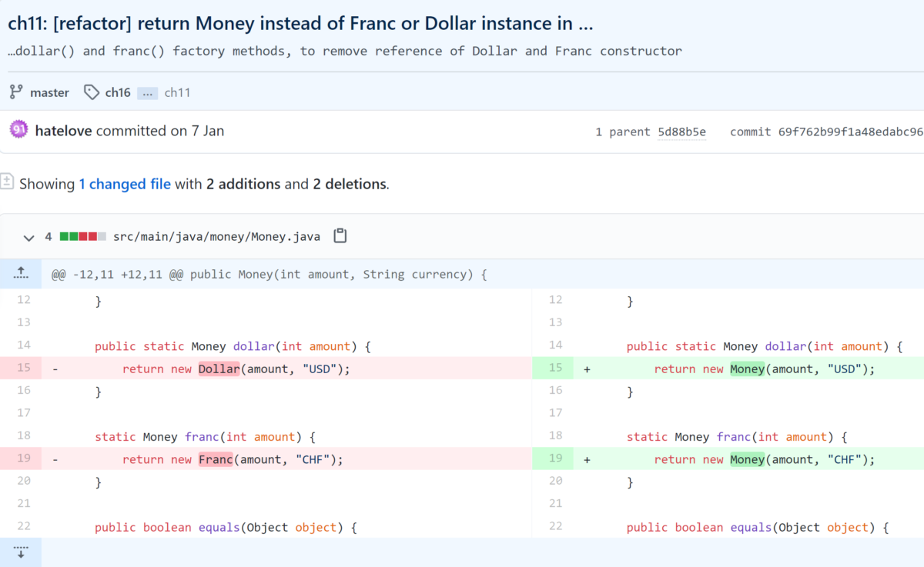
Task: Collapse the Money.java file diff
Action: (28, 237)
